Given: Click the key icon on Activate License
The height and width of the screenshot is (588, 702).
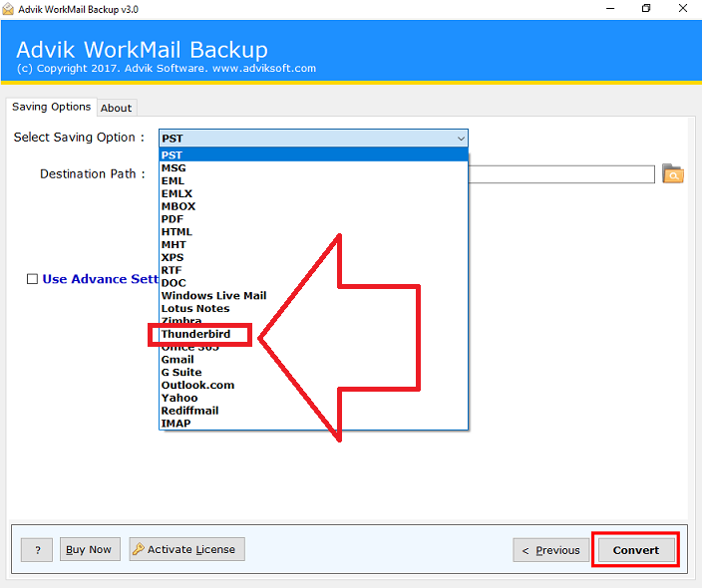Looking at the screenshot, I should click(x=139, y=548).
